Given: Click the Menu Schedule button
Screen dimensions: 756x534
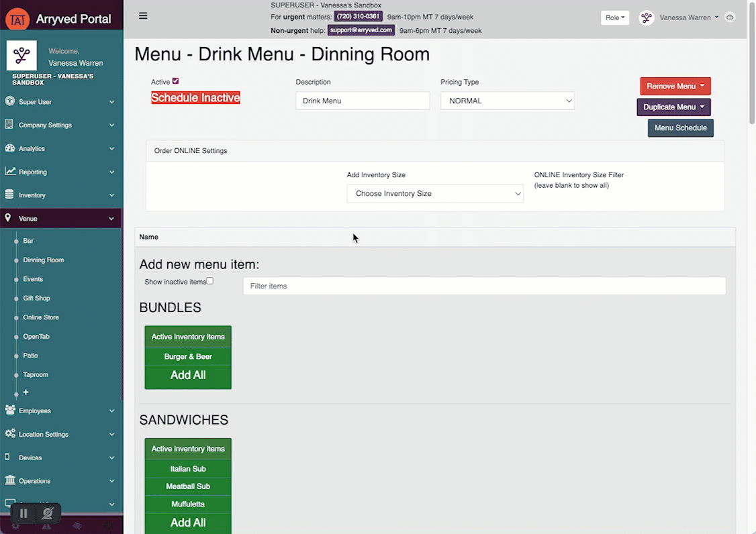Looking at the screenshot, I should coord(680,127).
